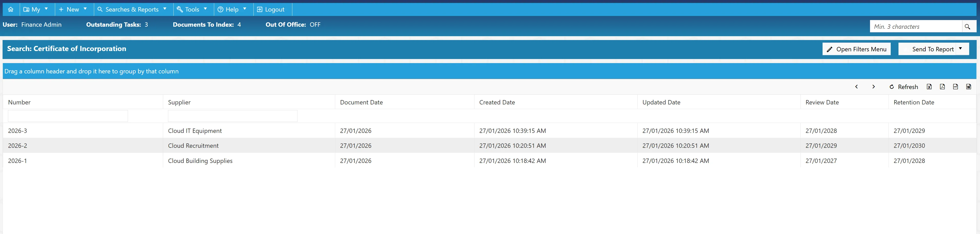Click Open Filters Menu button
This screenshot has width=980, height=234.
(x=856, y=49)
